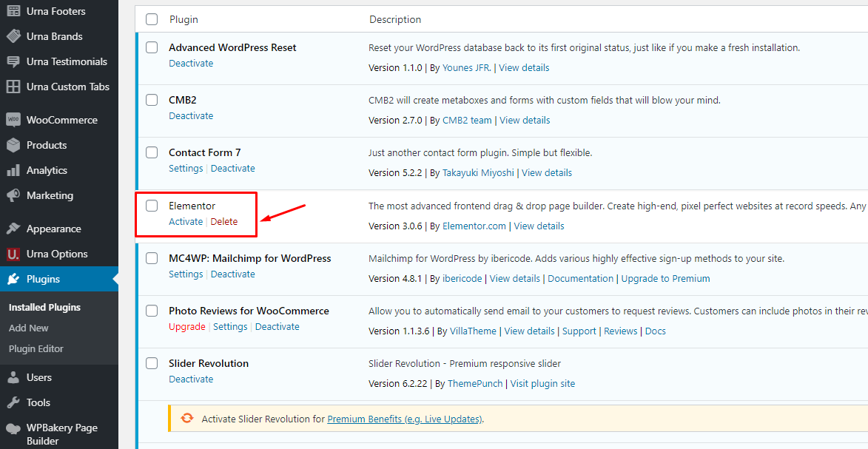Click the WPBakery Page Builder icon
Screen dimensions: 868x449
click(13, 428)
